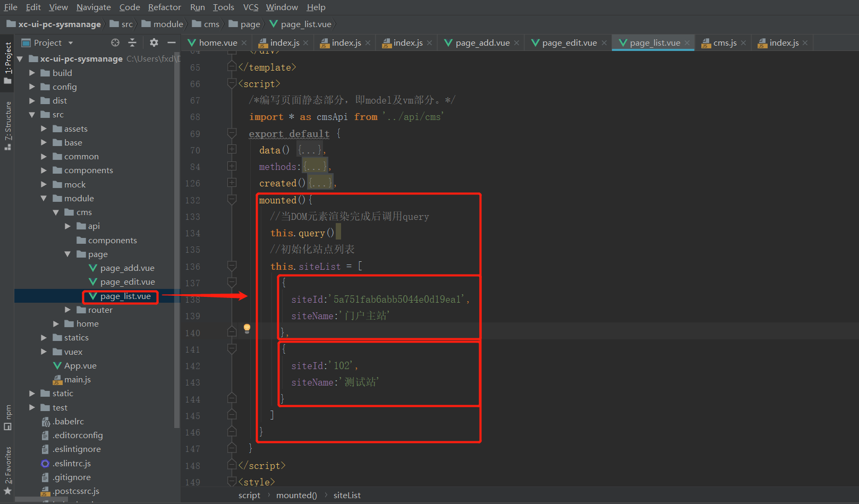859x504 pixels.
Task: Expand the vuex folder
Action: click(44, 352)
